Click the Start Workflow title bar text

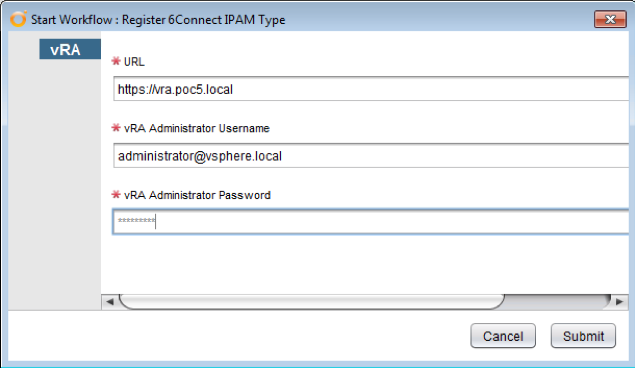click(x=158, y=19)
